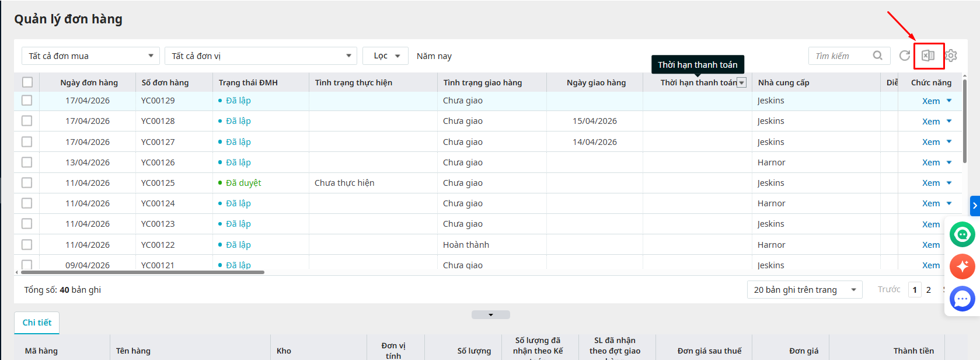Click the horizontal table scrollbar

(x=142, y=272)
